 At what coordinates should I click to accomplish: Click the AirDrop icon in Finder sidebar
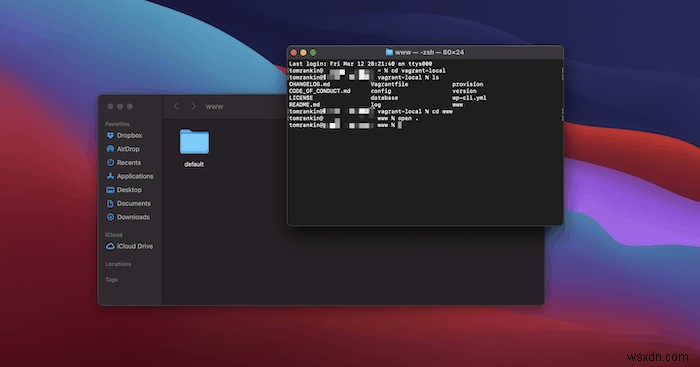[x=110, y=149]
